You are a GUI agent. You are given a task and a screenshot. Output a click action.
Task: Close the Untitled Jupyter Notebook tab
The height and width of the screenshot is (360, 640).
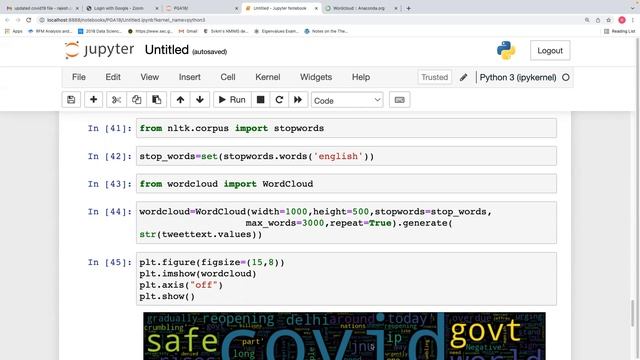[x=316, y=8]
